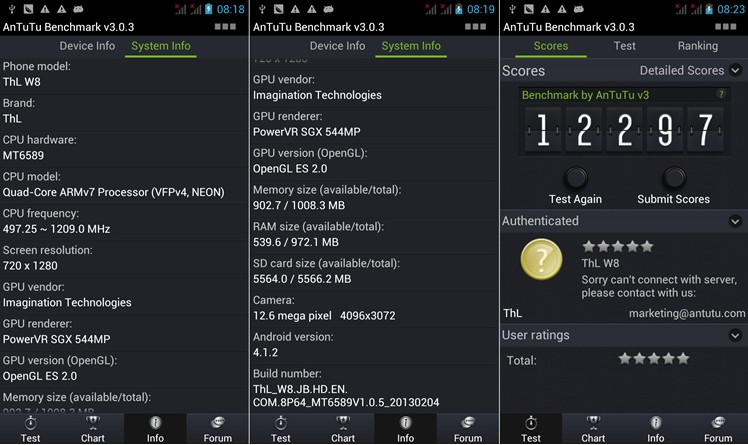This screenshot has width=748, height=445.
Task: Select System Info tab on the middle screen
Action: click(411, 46)
